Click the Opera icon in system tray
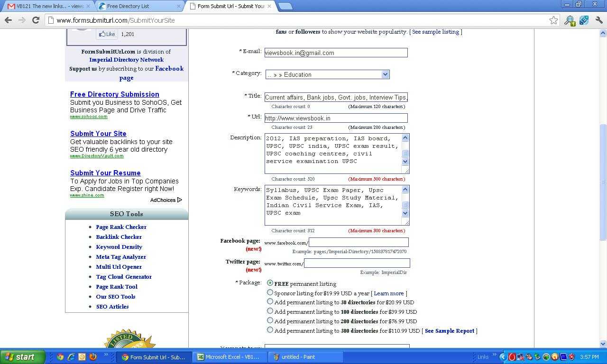The height and width of the screenshot is (364, 607). click(x=512, y=357)
